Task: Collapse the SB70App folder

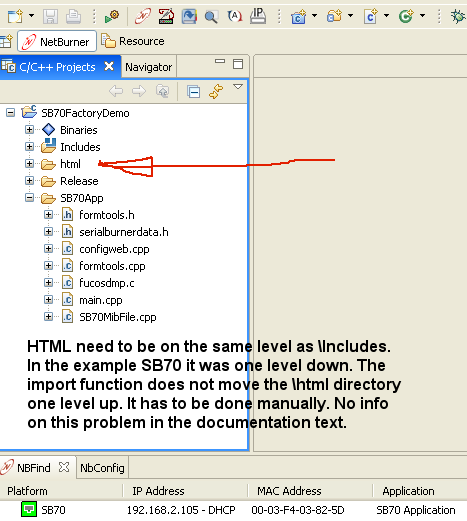Action: 29,198
